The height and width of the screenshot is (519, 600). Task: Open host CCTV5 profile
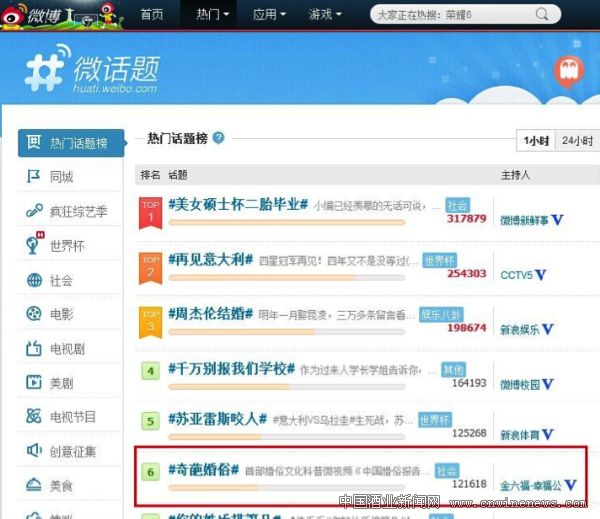[517, 275]
